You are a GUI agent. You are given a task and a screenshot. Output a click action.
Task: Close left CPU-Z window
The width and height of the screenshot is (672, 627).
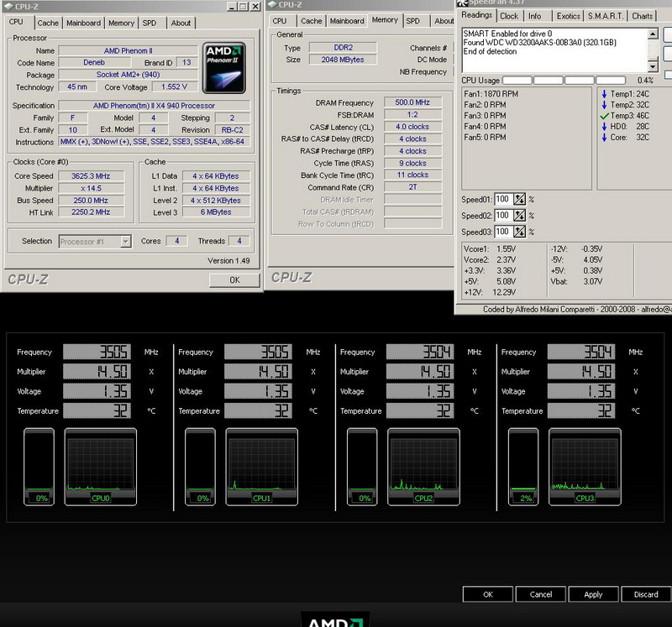[x=255, y=7]
